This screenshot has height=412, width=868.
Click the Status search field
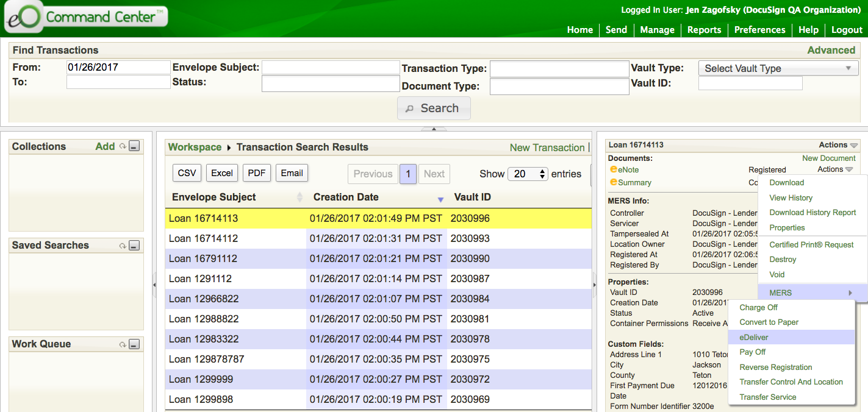tap(331, 83)
